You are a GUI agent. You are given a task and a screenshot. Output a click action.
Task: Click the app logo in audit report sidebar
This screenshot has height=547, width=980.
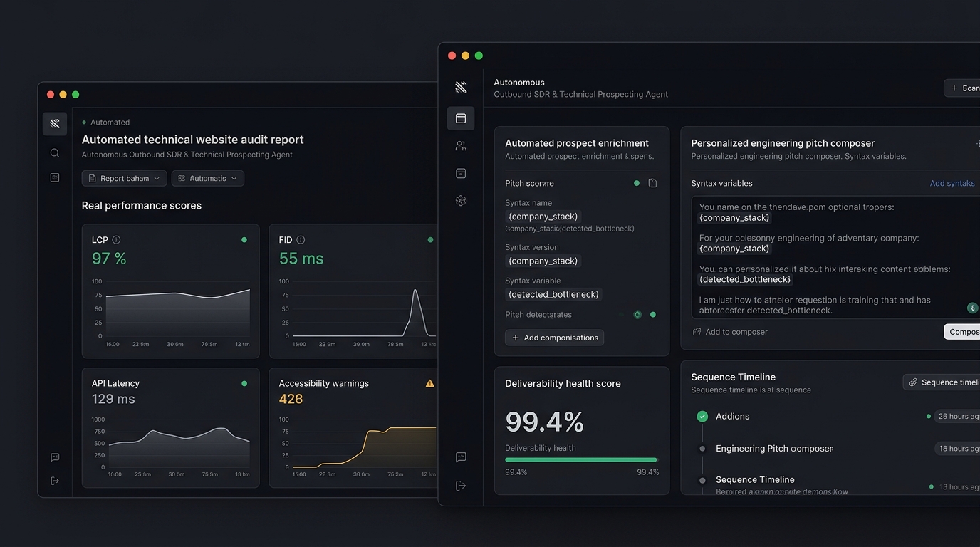[x=55, y=124]
